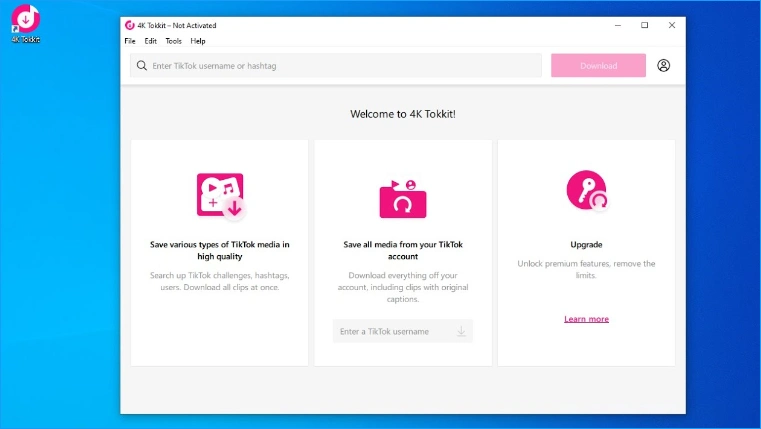Open the File menu
The height and width of the screenshot is (429, 761).
[x=130, y=41]
